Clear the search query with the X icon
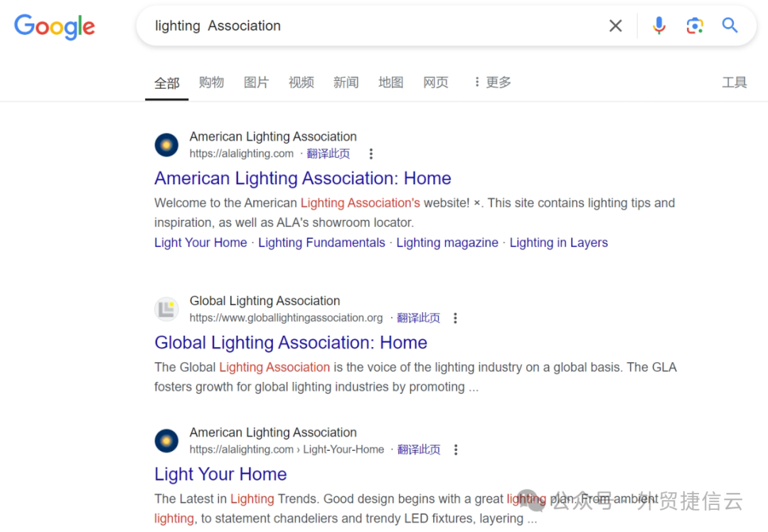 [x=615, y=26]
